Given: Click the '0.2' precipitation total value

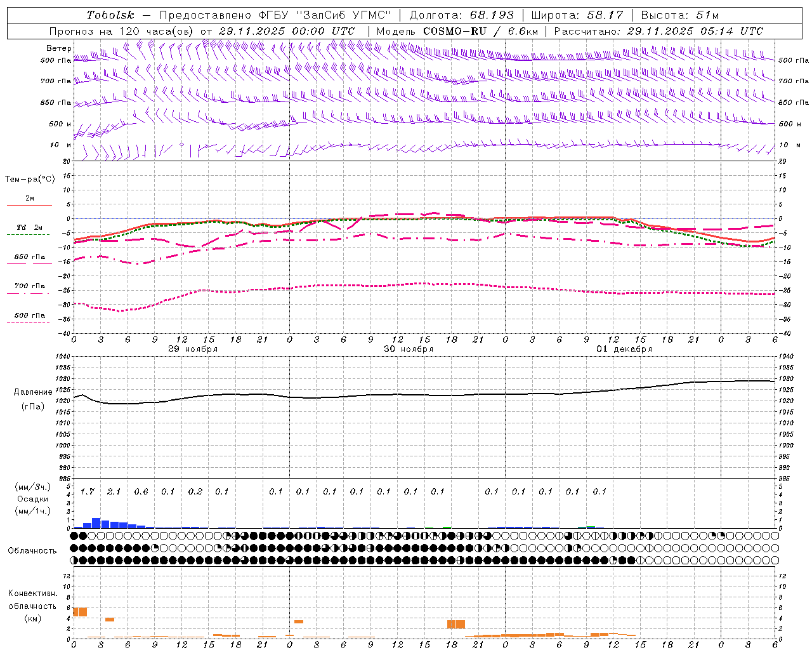Looking at the screenshot, I should point(195,491).
